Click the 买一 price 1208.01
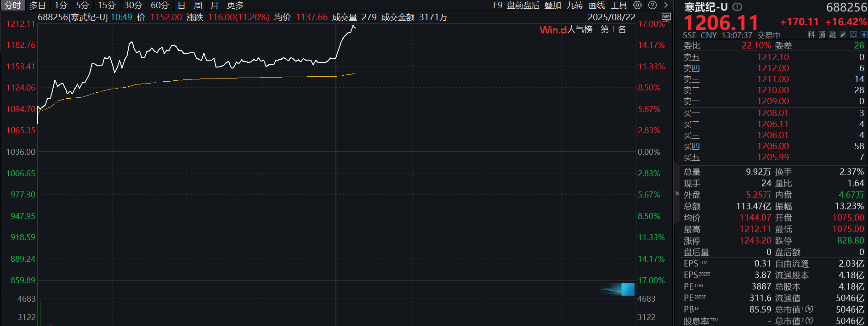Screen dimensions: 868x326 click(773, 113)
